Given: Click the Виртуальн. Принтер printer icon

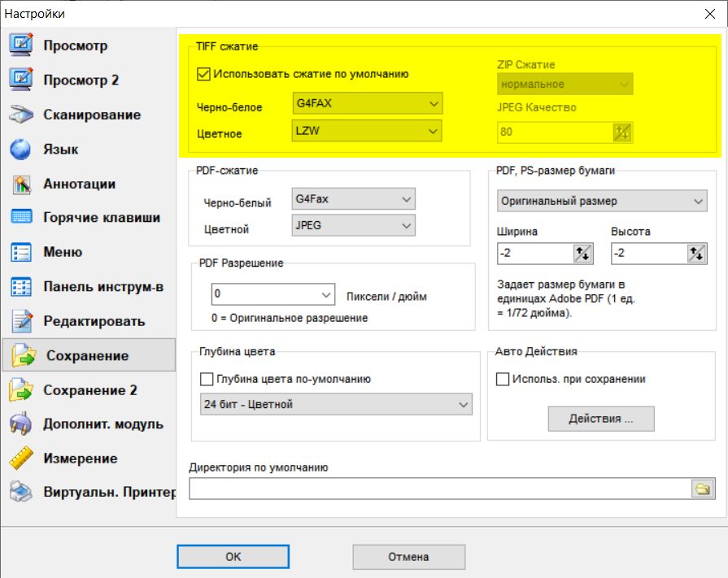Looking at the screenshot, I should 21,492.
